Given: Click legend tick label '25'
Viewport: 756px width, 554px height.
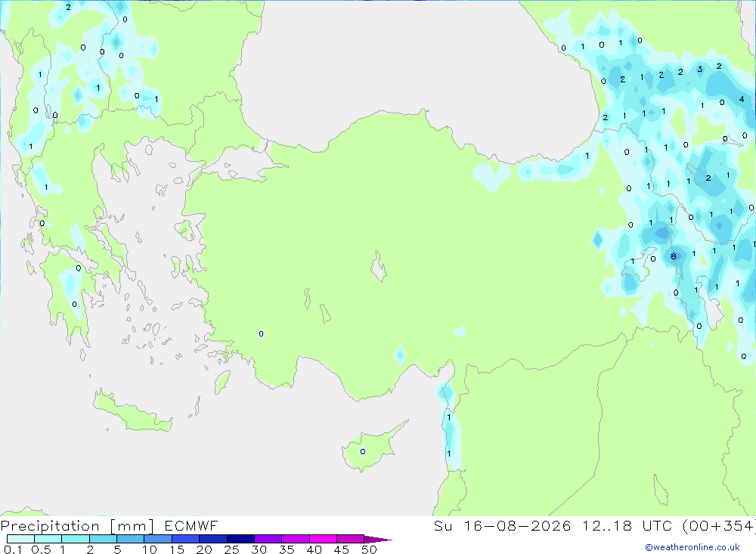Looking at the screenshot, I should [x=232, y=549].
